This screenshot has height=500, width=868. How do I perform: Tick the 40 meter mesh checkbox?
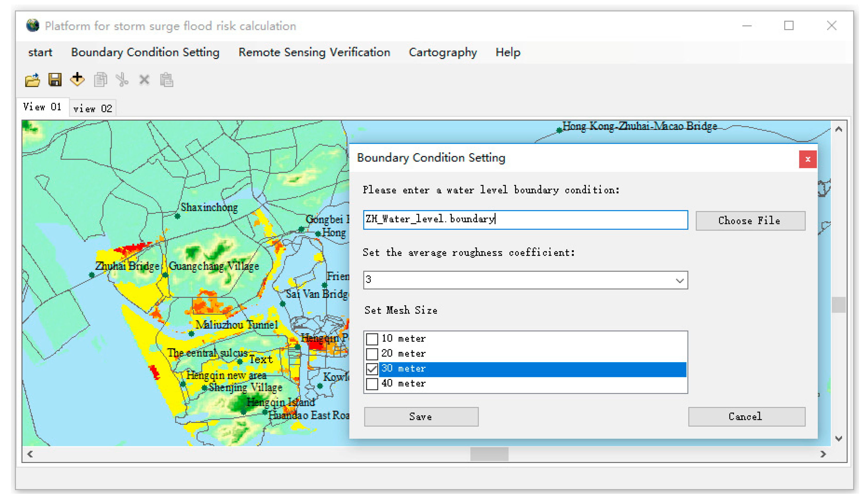(372, 384)
